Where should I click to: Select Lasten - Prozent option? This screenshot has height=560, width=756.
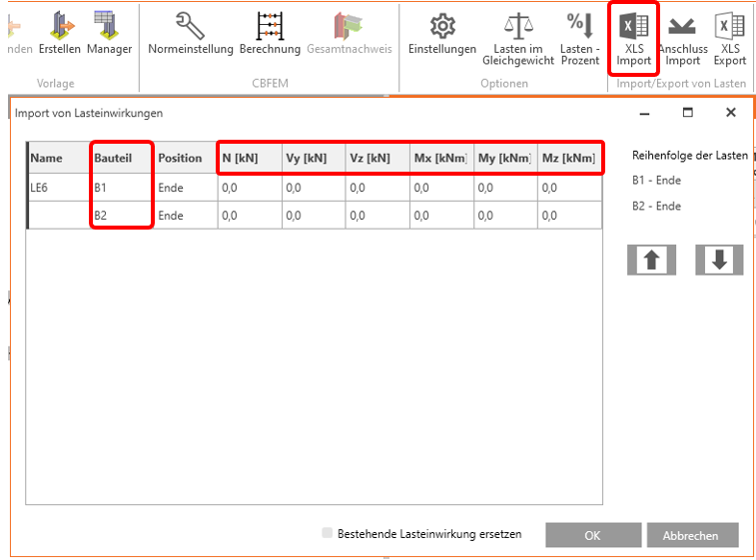(580, 39)
